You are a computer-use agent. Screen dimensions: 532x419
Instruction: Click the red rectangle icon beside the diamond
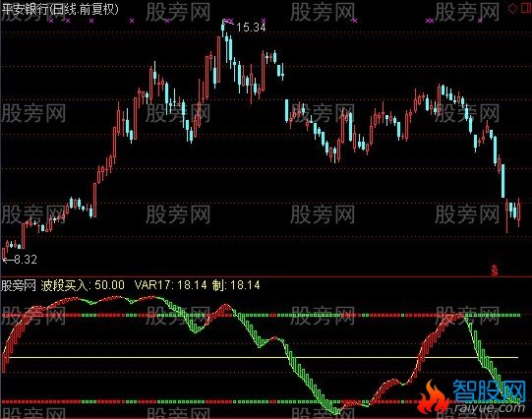coord(525,9)
